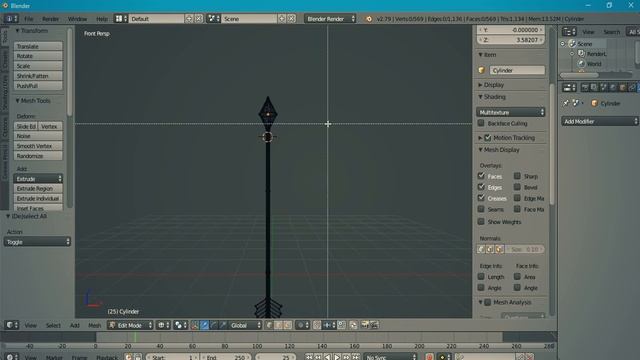Click the pin icon in properties panel
640x360 pixels.
(x=566, y=103)
